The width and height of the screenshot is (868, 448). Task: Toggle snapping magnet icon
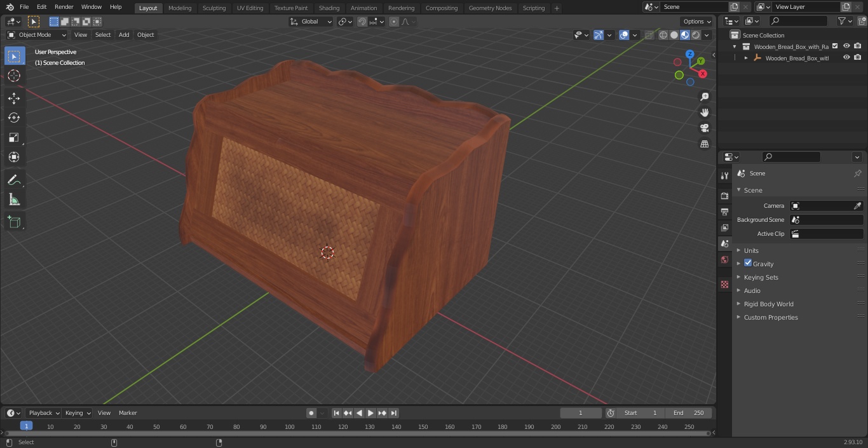362,22
